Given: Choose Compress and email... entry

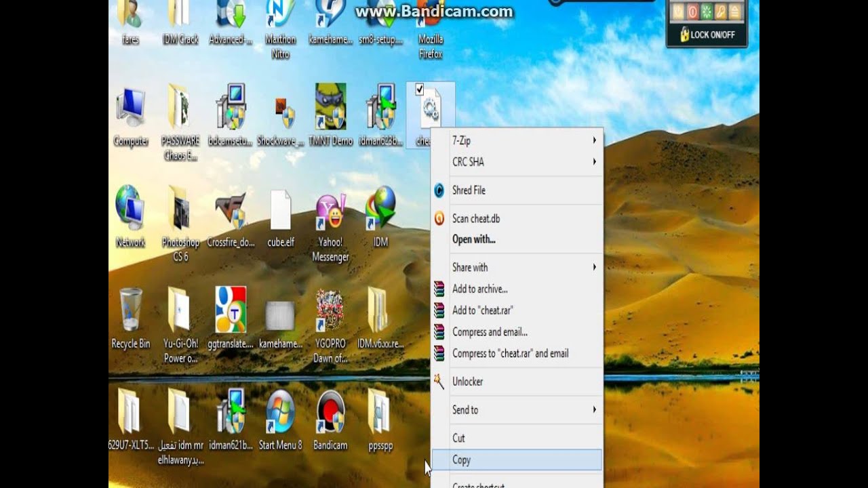Looking at the screenshot, I should [517, 332].
